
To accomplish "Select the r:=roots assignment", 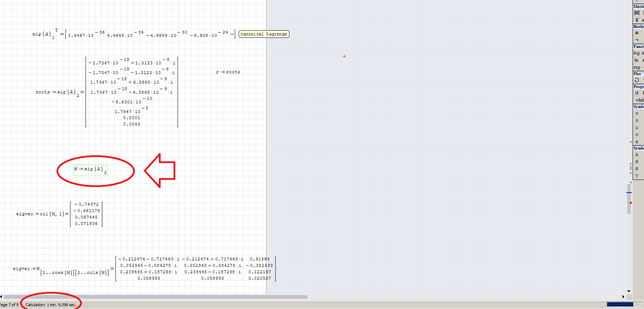I will [228, 72].
